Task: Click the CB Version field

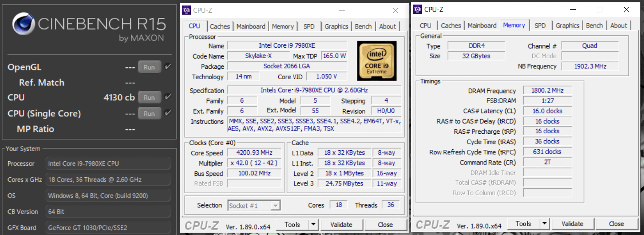Action: coord(108,212)
